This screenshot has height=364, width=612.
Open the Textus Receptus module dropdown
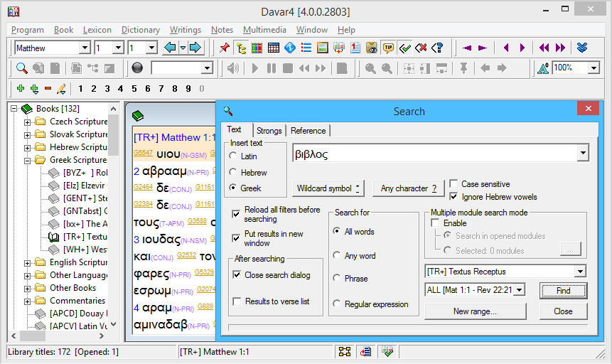tap(581, 271)
